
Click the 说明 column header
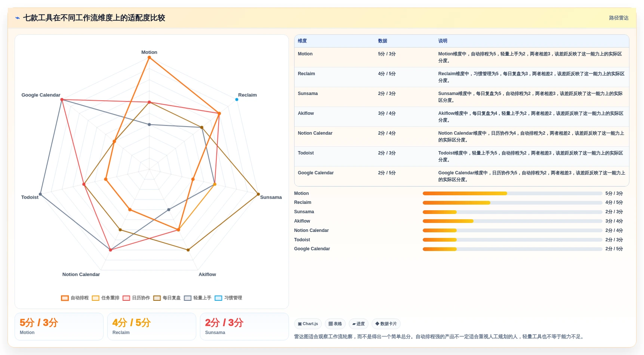pyautogui.click(x=443, y=41)
